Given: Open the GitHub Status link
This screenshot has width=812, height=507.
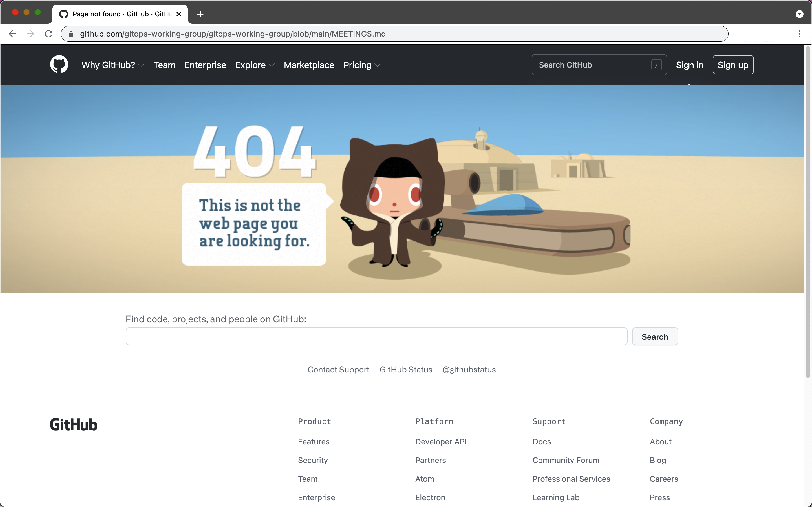Looking at the screenshot, I should point(406,370).
